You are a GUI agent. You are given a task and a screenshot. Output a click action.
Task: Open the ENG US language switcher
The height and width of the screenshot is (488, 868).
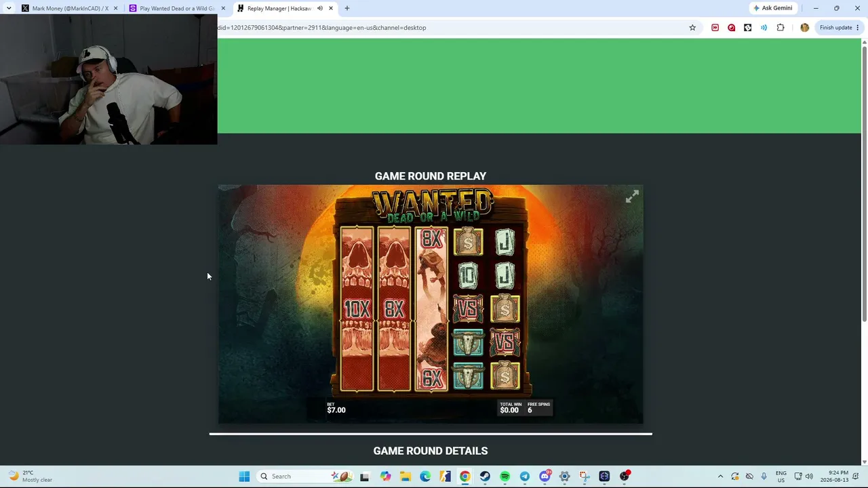[781, 476]
